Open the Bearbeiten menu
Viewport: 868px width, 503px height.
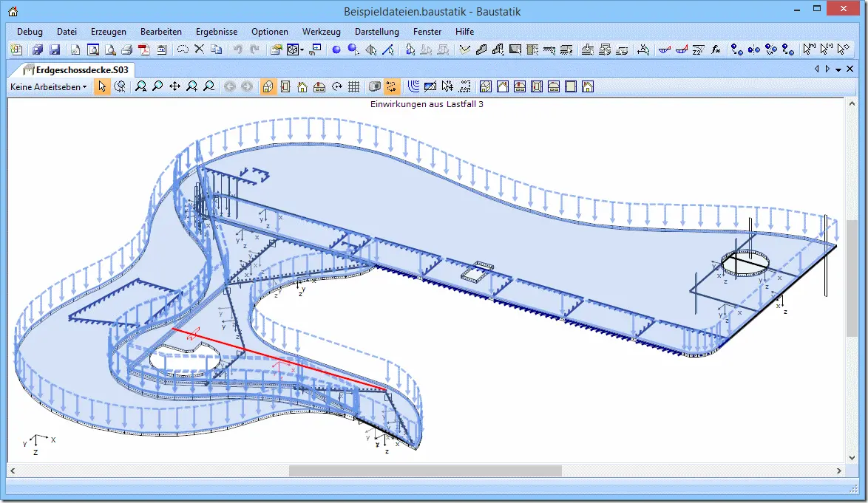161,32
